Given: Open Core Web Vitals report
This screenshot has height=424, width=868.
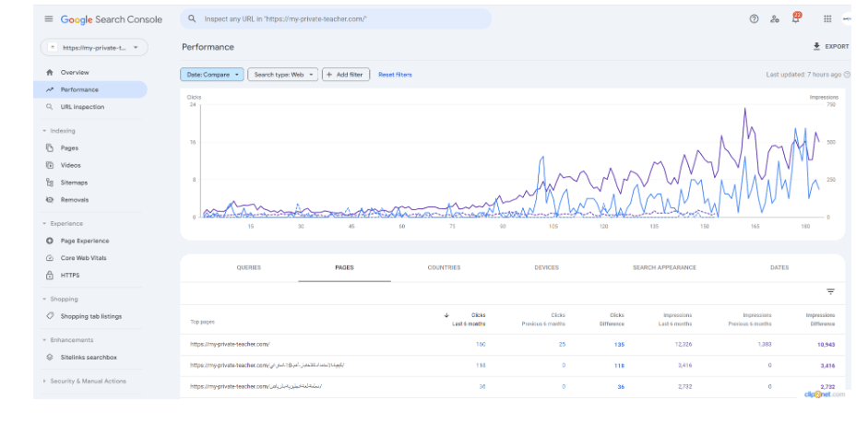Looking at the screenshot, I should [83, 258].
